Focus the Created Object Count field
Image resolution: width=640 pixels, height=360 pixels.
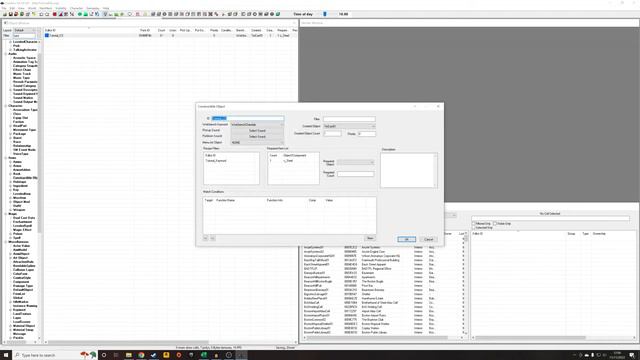pos(332,133)
